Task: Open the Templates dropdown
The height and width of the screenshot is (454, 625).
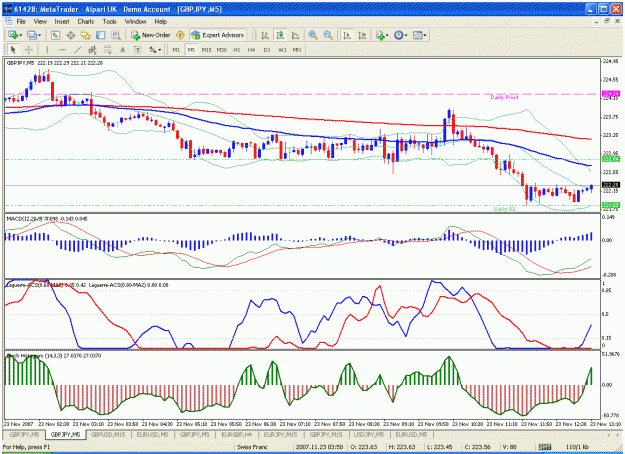Action: [419, 35]
